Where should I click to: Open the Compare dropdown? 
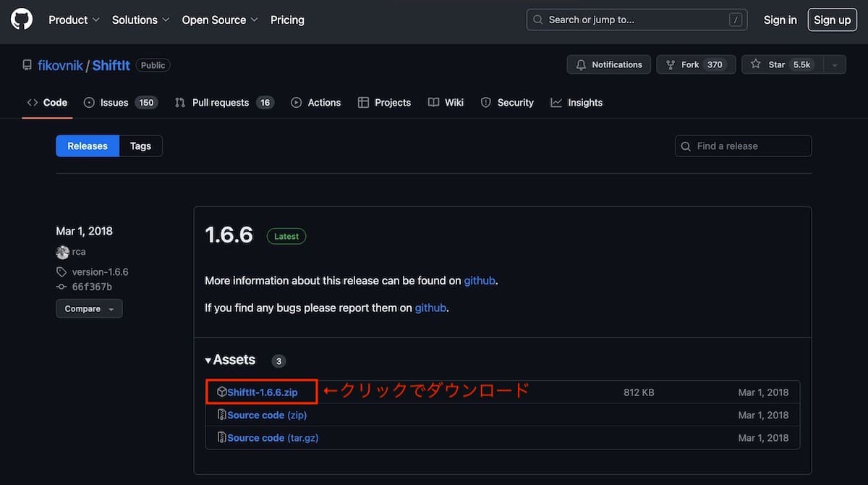click(x=89, y=308)
